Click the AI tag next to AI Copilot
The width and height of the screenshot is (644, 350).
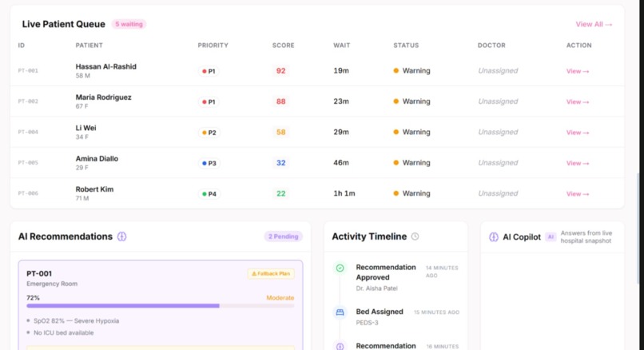pyautogui.click(x=551, y=237)
